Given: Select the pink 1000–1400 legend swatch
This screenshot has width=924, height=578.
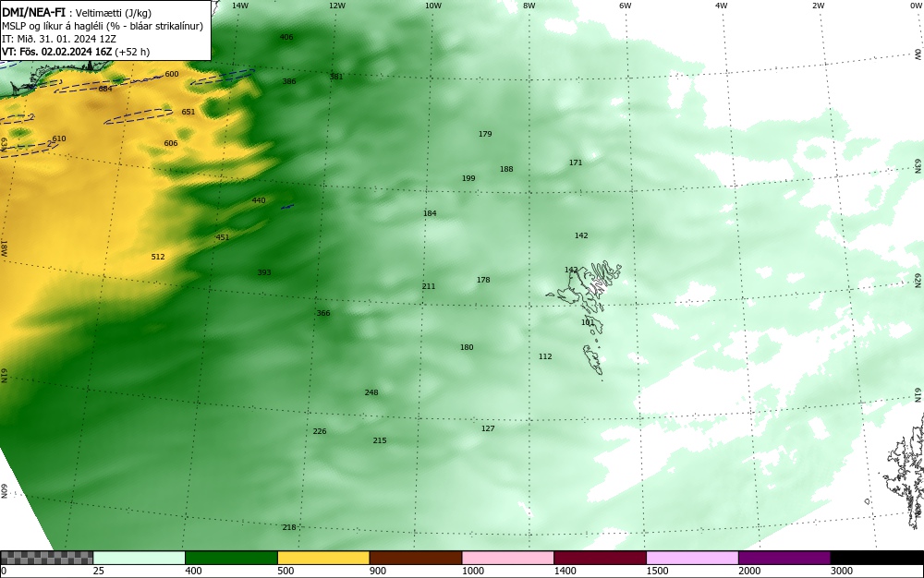Looking at the screenshot, I should point(508,558).
